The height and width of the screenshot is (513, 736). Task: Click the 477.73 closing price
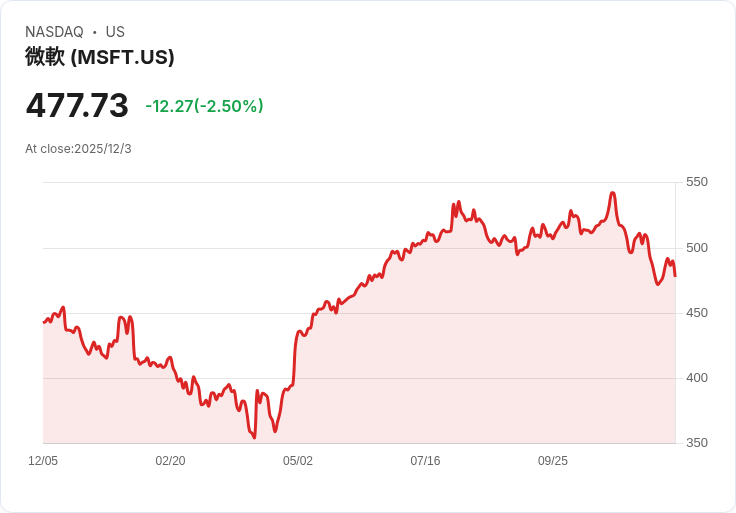tap(77, 106)
